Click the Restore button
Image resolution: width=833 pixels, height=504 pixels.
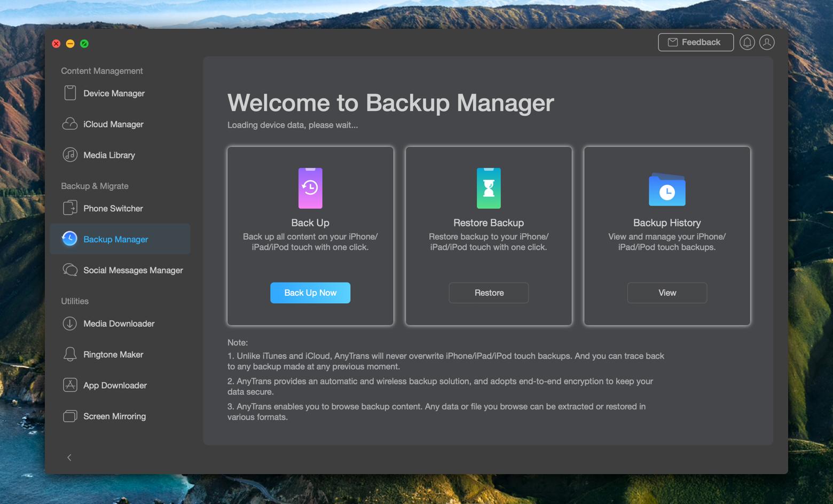(489, 293)
